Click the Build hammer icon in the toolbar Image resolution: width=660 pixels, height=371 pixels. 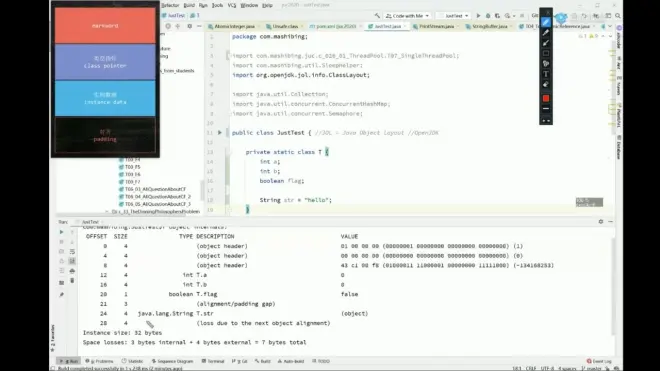377,16
